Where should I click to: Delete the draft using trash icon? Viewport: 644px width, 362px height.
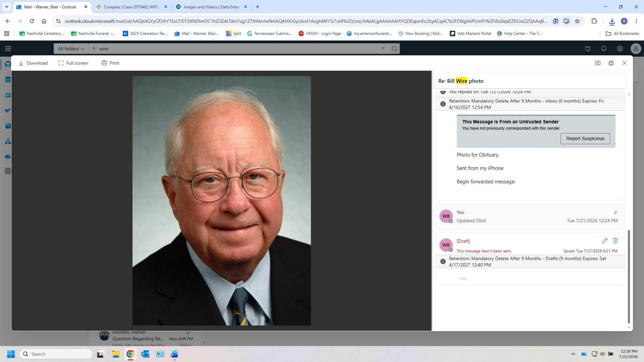pos(615,241)
